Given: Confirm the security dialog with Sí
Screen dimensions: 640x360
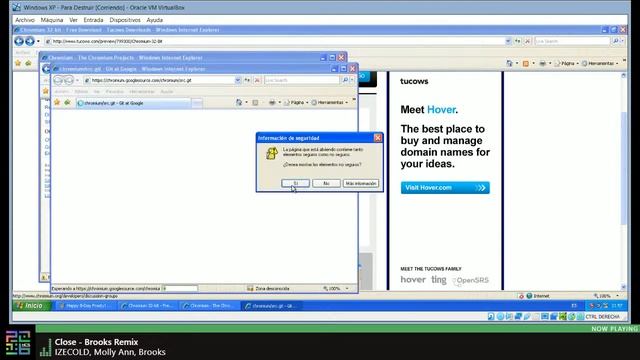Looking at the screenshot, I should (x=296, y=183).
